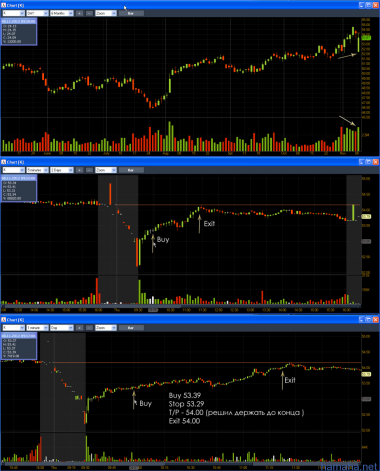
Task: Click plus button in 5-minute chart toolbar
Action: click(x=79, y=170)
